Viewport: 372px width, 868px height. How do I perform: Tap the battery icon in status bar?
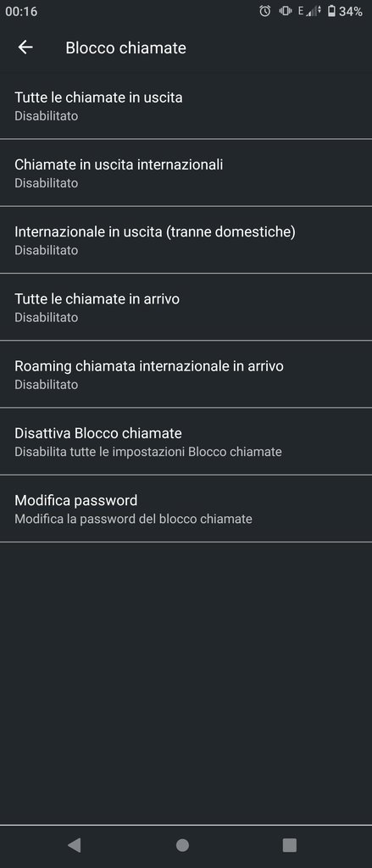[331, 11]
